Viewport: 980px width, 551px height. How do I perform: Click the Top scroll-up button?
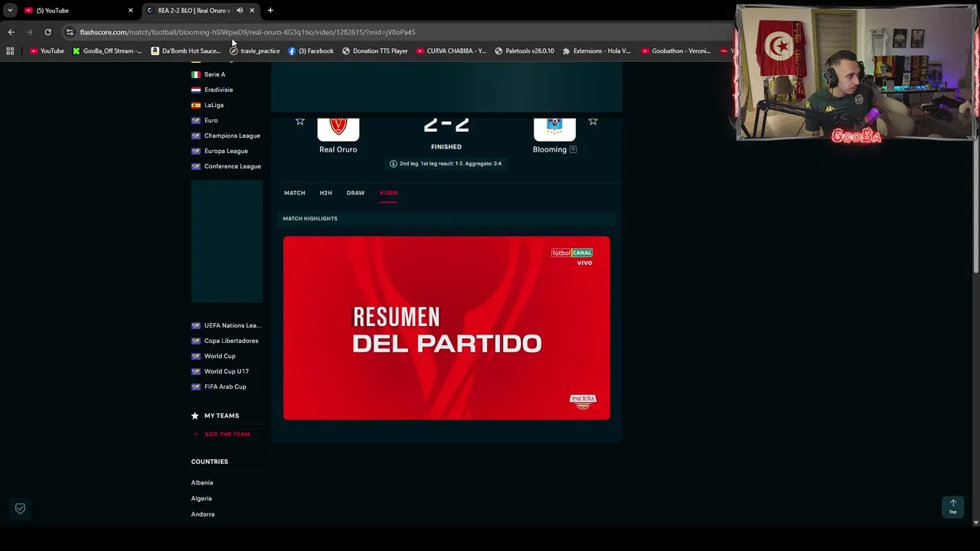click(x=953, y=507)
